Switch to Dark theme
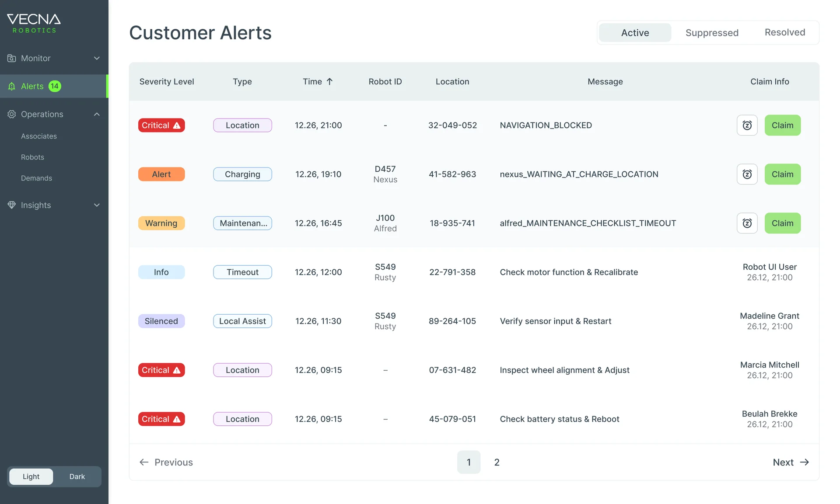The width and height of the screenshot is (840, 504). coord(77,476)
